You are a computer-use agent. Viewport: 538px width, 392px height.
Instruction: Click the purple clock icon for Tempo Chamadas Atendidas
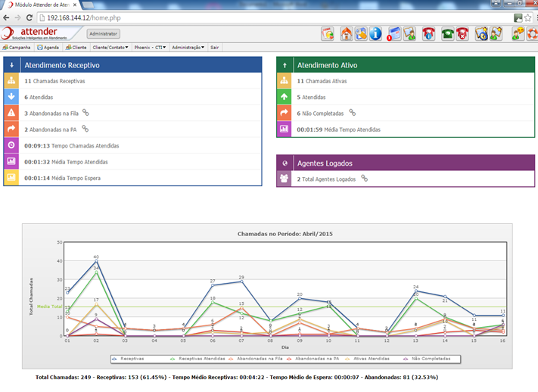coord(11,145)
